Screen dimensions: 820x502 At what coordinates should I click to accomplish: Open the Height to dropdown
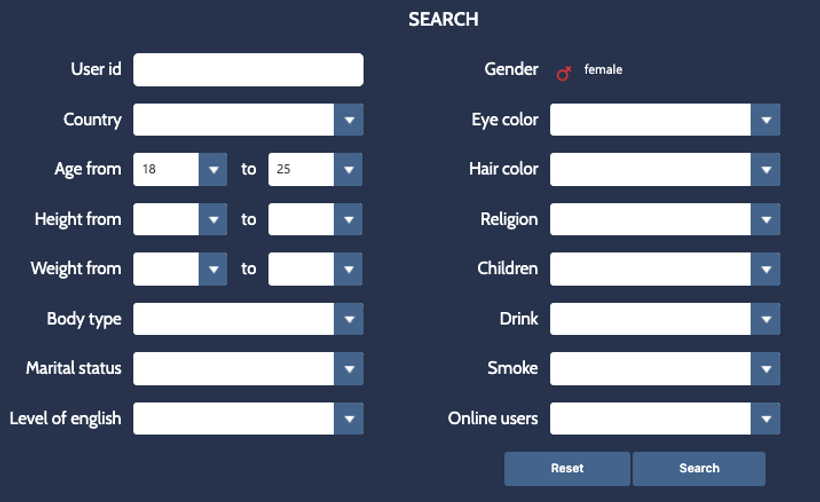[x=315, y=219]
